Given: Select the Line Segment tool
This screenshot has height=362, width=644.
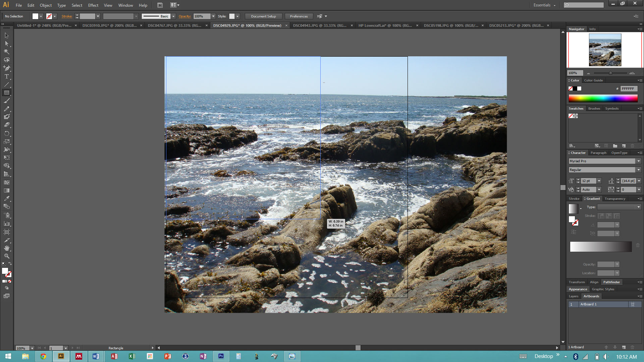Looking at the screenshot, I should [x=6, y=84].
